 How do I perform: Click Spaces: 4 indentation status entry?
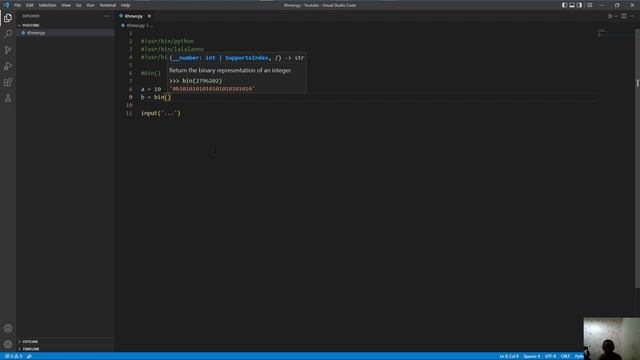point(532,356)
